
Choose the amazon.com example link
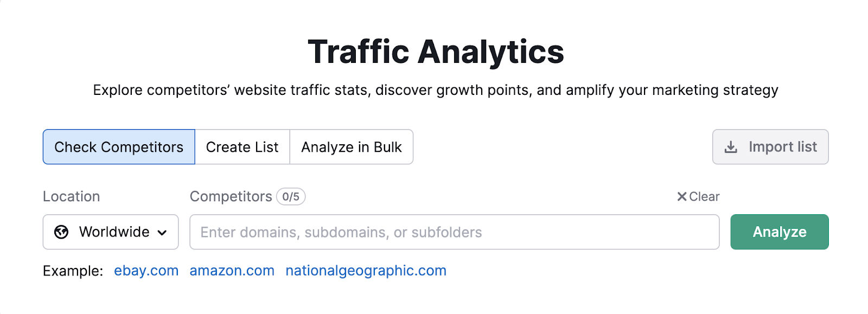232,271
